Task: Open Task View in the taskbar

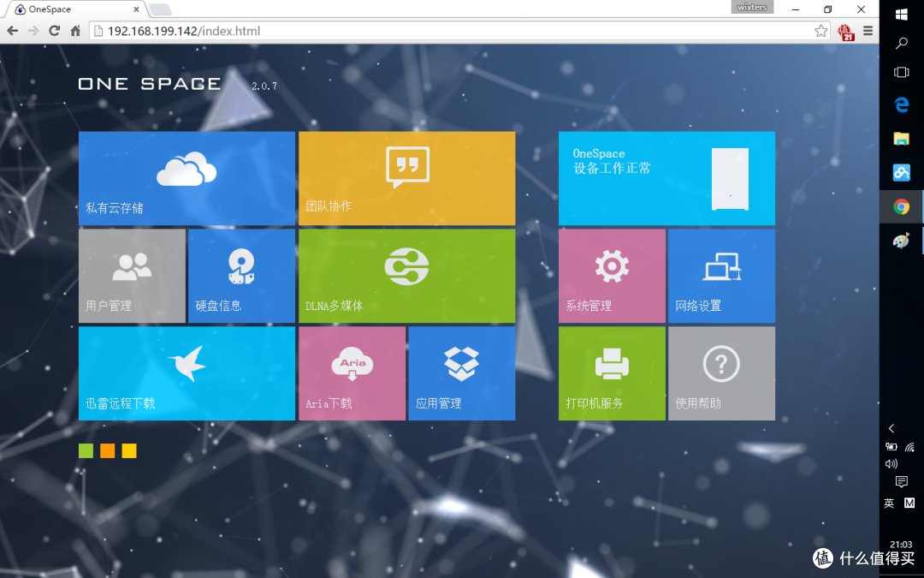Action: coord(902,72)
